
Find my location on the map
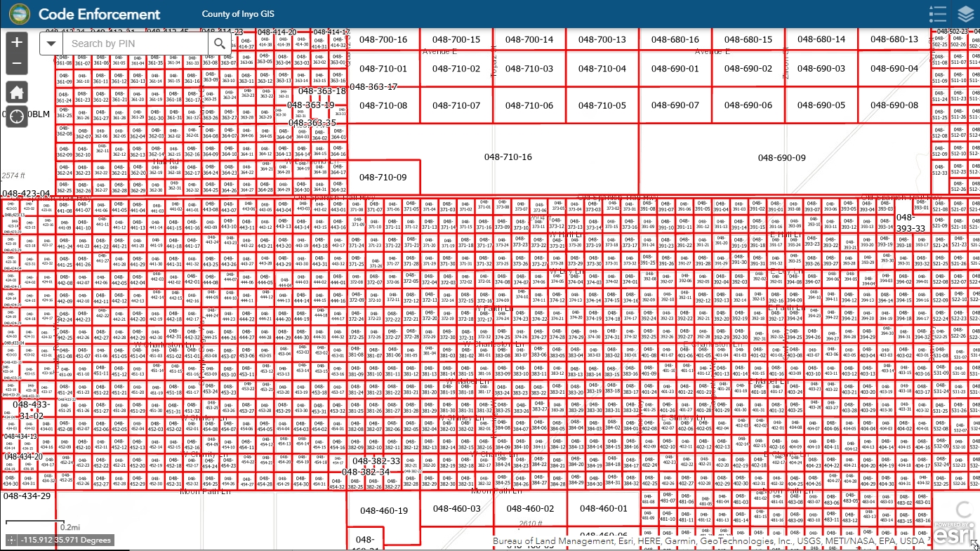click(17, 116)
